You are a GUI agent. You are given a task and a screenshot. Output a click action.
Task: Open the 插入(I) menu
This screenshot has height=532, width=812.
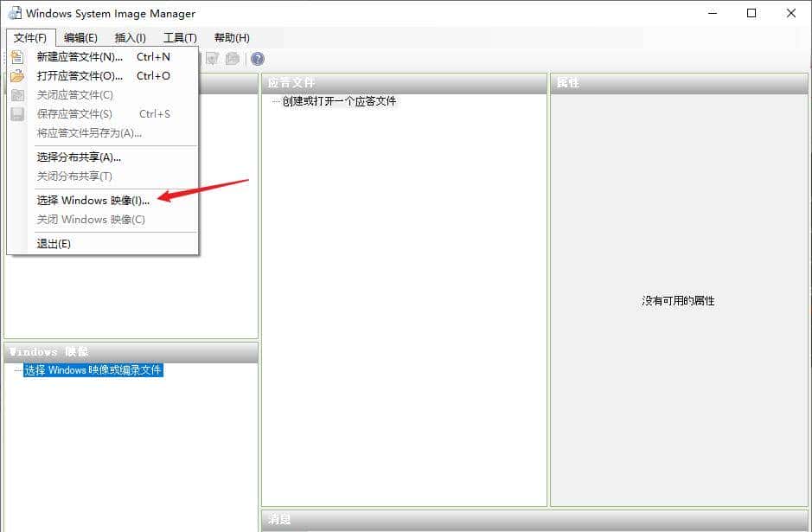click(130, 37)
